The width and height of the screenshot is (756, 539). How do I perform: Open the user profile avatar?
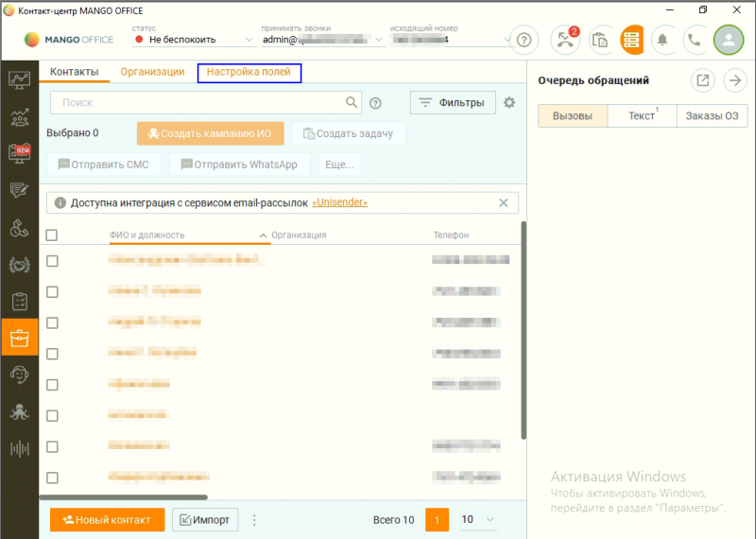coord(729,40)
